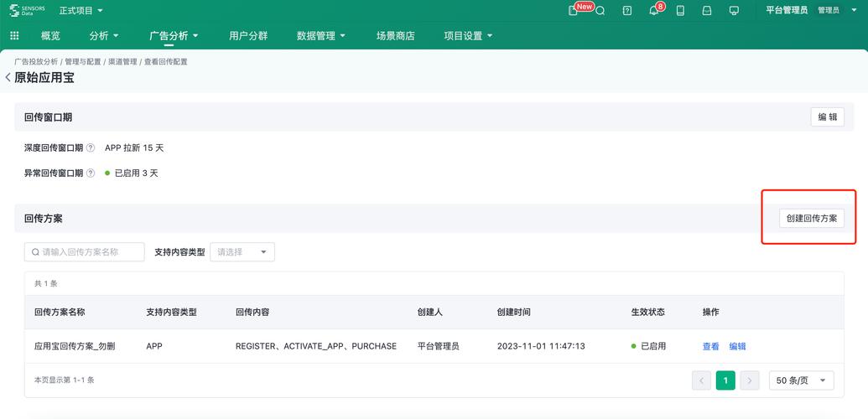
Task: Open the monitor screen icon in header
Action: [734, 11]
